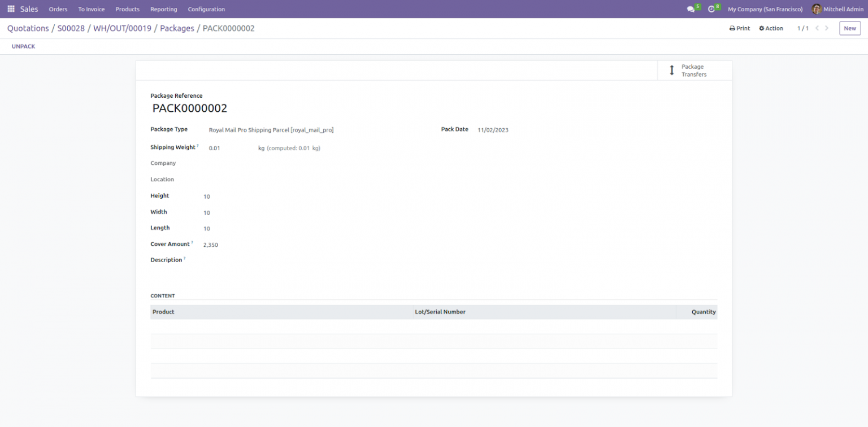Viewport: 868px width, 427px height.
Task: Click the Pack Date field 11/02/2023
Action: pyautogui.click(x=493, y=130)
